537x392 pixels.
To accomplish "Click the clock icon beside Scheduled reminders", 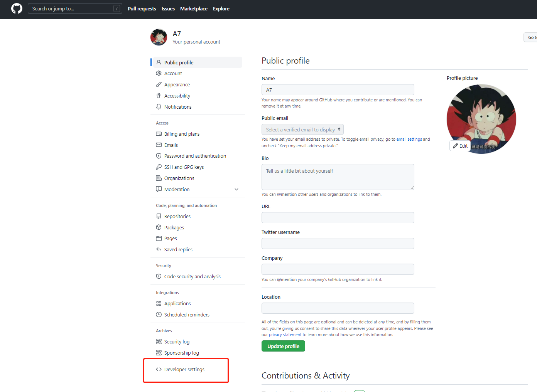I will point(159,315).
